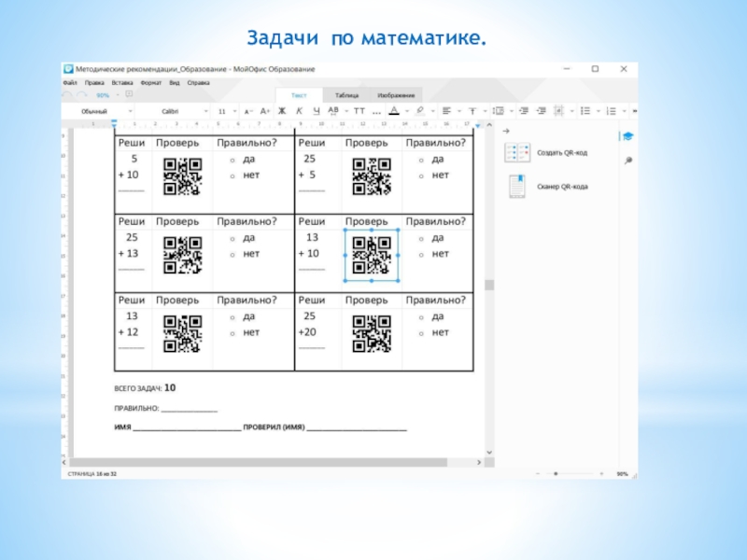This screenshot has width=747, height=560.
Task: Toggle all caps TT icon
Action: [x=359, y=111]
